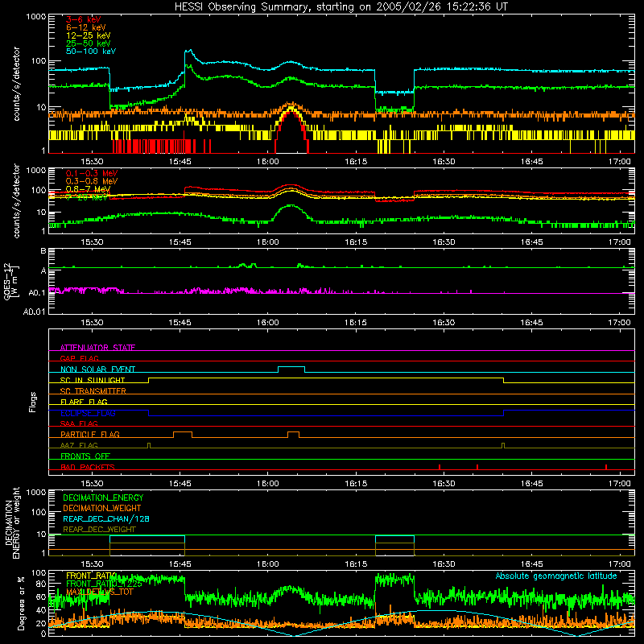Click the 16:45 tick label under the decimation panel
The width and height of the screenshot is (644, 644).
click(531, 564)
